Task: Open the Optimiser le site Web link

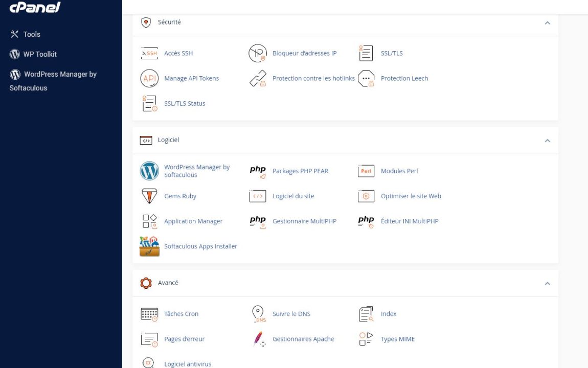Action: click(411, 196)
